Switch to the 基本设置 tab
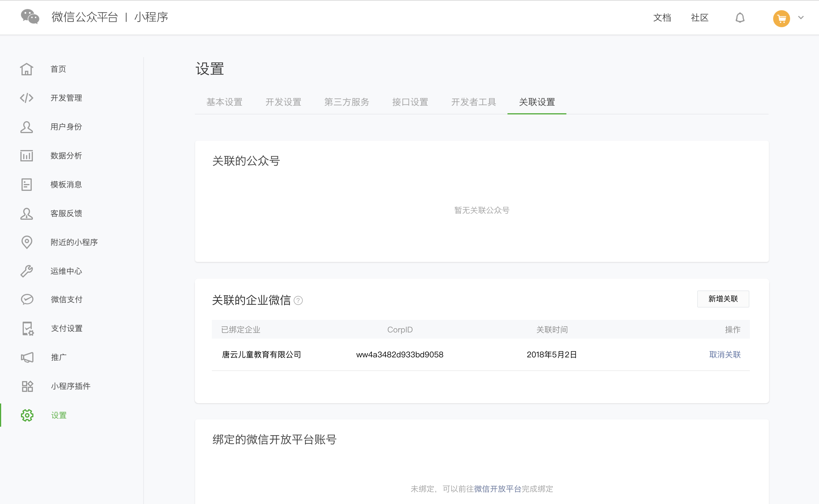 (x=224, y=102)
